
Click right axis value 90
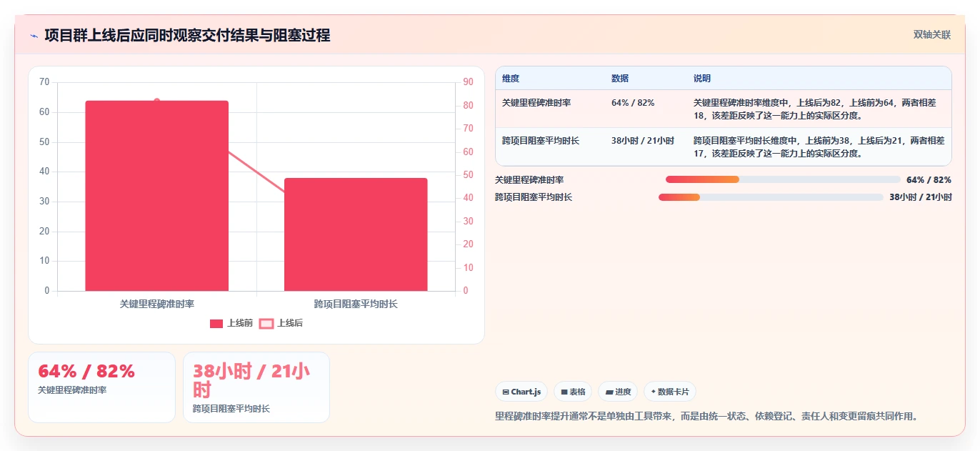[x=468, y=82]
